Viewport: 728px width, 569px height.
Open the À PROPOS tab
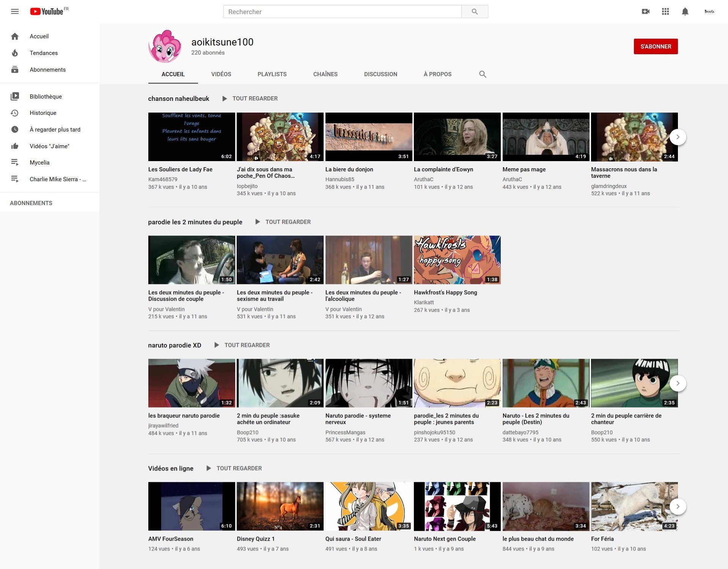point(437,74)
